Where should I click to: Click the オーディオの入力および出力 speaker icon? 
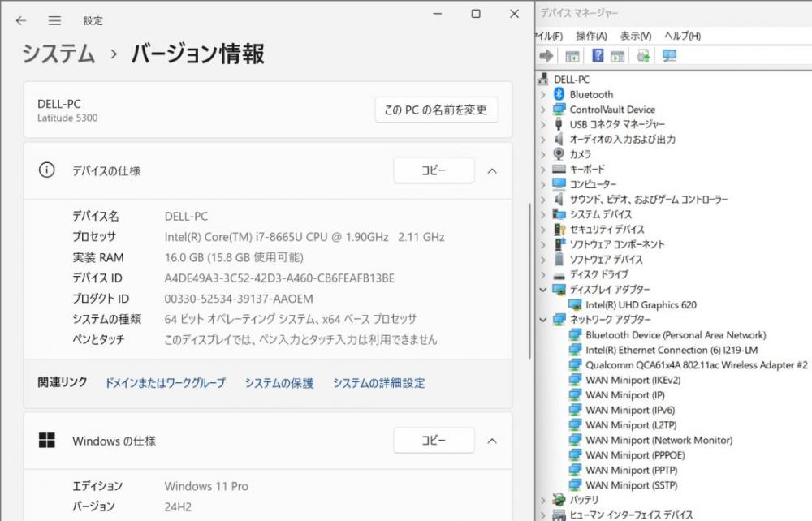(x=559, y=139)
